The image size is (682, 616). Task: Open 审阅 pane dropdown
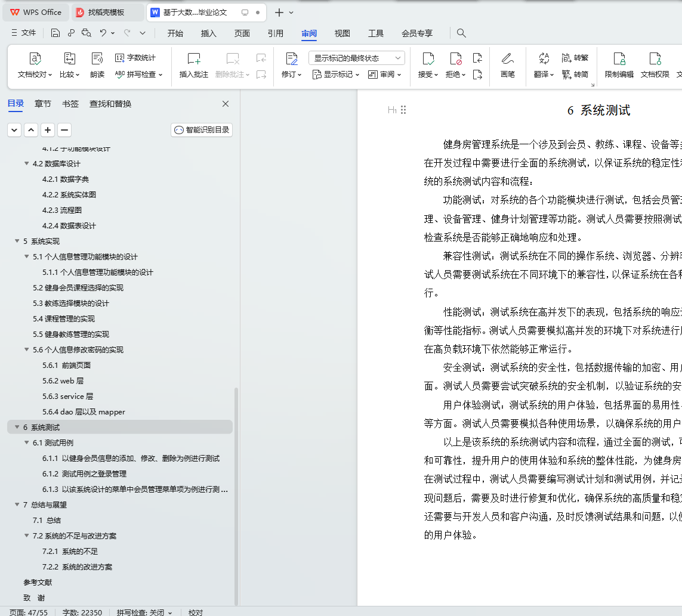[x=384, y=75]
